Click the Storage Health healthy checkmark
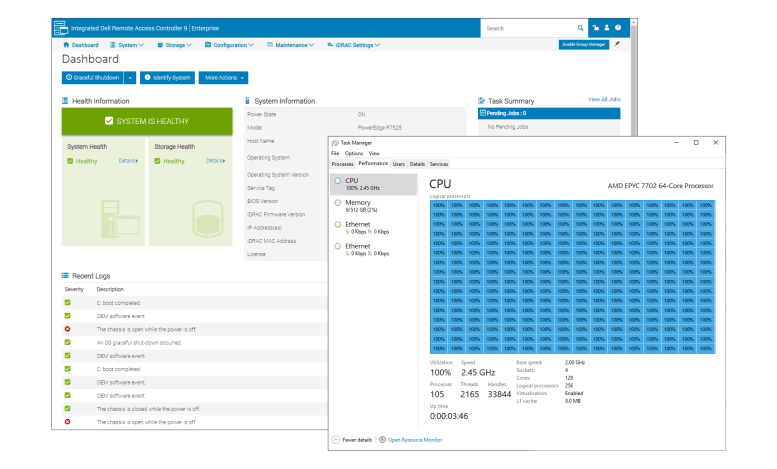The height and width of the screenshot is (469, 777). pyautogui.click(x=157, y=161)
